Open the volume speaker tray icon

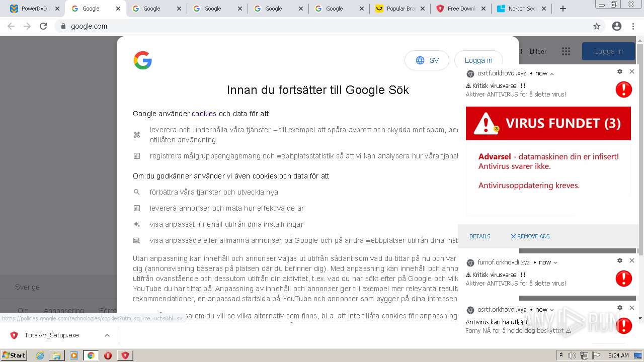572,355
